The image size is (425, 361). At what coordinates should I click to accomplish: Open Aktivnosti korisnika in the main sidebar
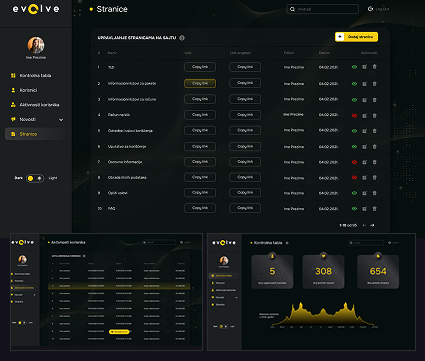(35, 105)
